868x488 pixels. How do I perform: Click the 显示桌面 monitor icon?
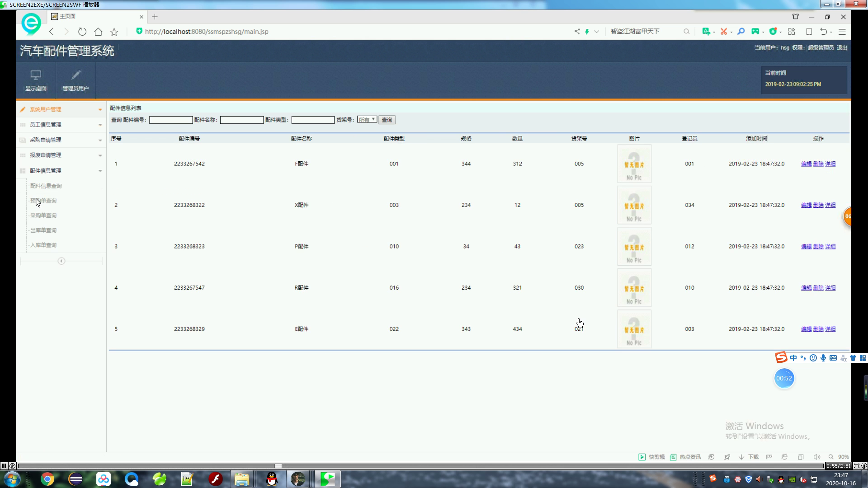pos(36,75)
